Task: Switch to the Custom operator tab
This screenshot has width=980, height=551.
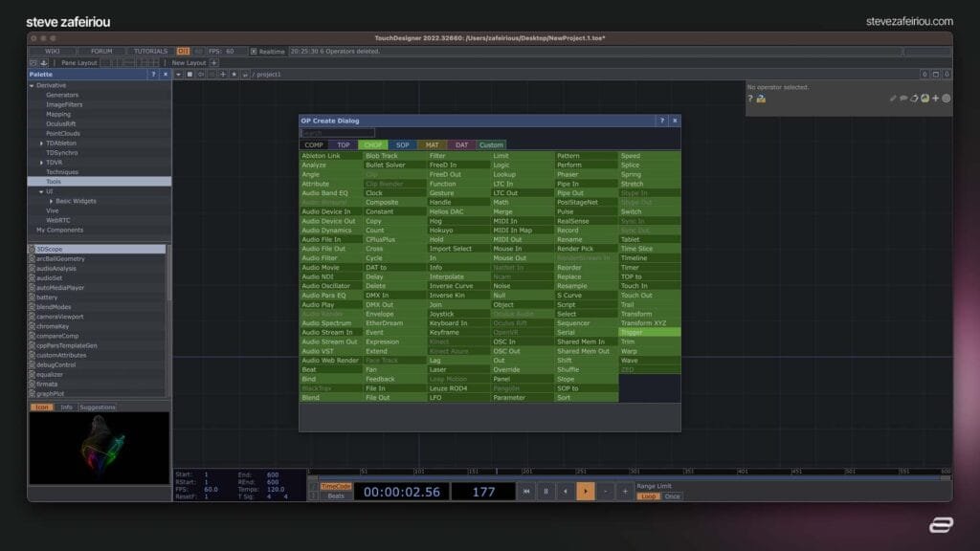Action: (x=491, y=145)
